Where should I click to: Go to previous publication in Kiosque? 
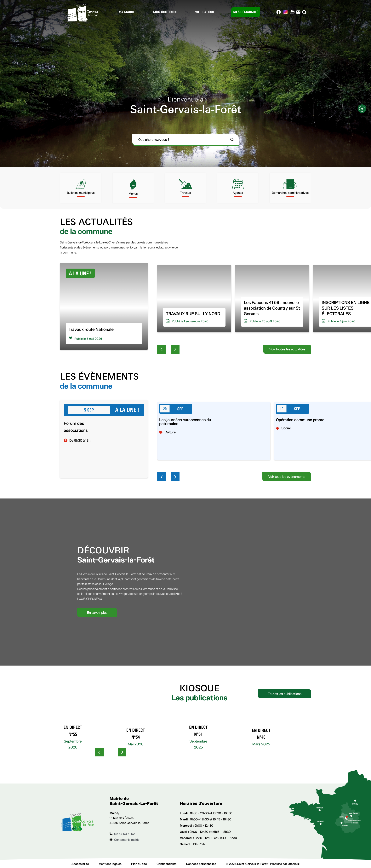[x=99, y=752]
